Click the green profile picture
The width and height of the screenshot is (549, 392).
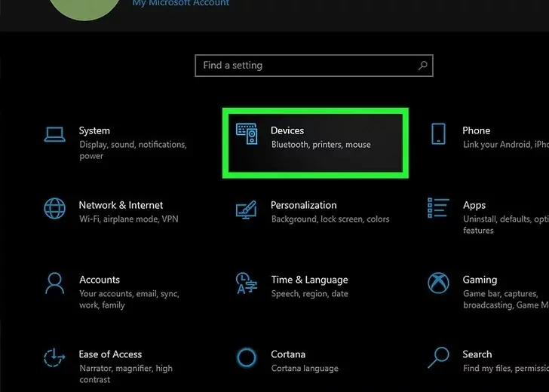point(83,8)
